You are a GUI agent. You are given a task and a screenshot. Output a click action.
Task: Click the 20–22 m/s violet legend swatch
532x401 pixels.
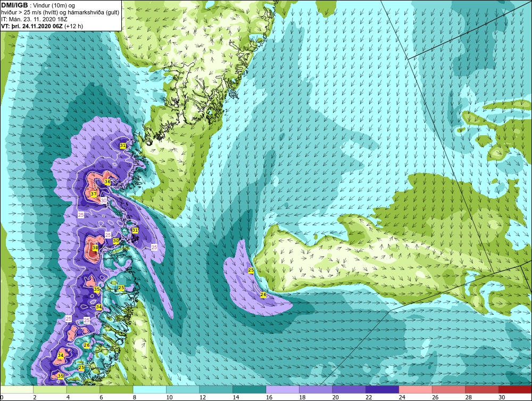pos(349,389)
